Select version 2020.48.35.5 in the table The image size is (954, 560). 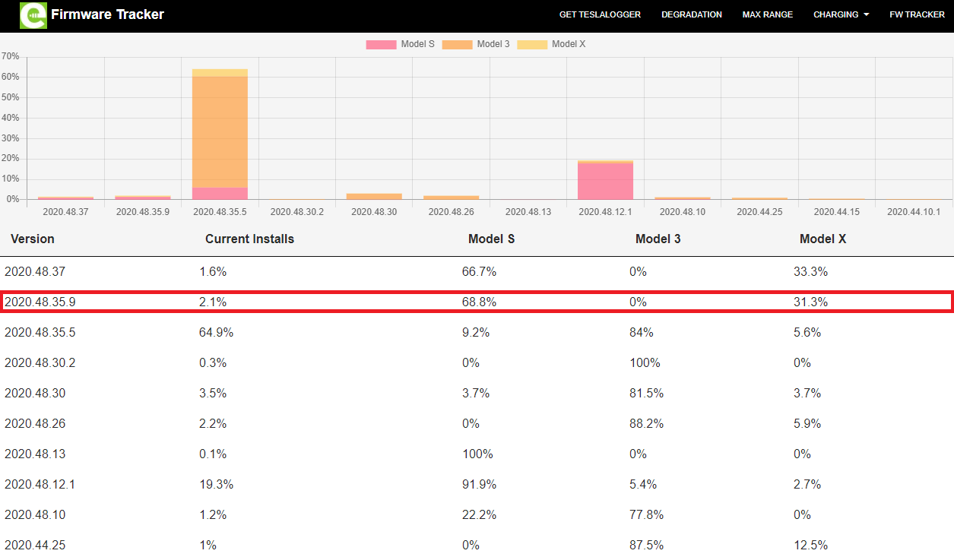point(40,332)
